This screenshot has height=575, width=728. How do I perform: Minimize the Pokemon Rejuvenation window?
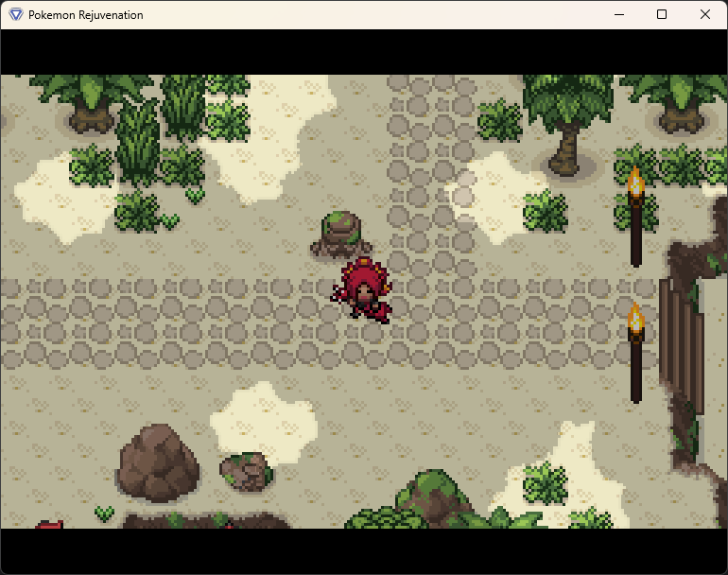(619, 14)
